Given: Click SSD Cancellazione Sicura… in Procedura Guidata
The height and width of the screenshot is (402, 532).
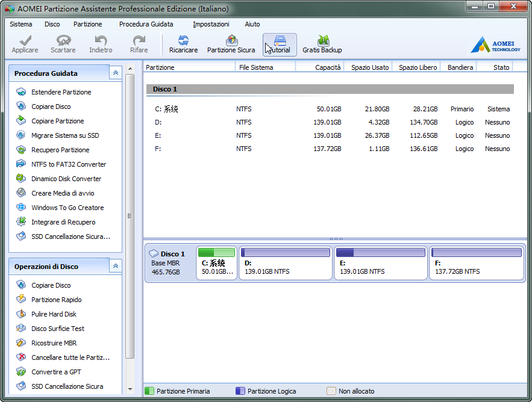Looking at the screenshot, I should point(70,237).
